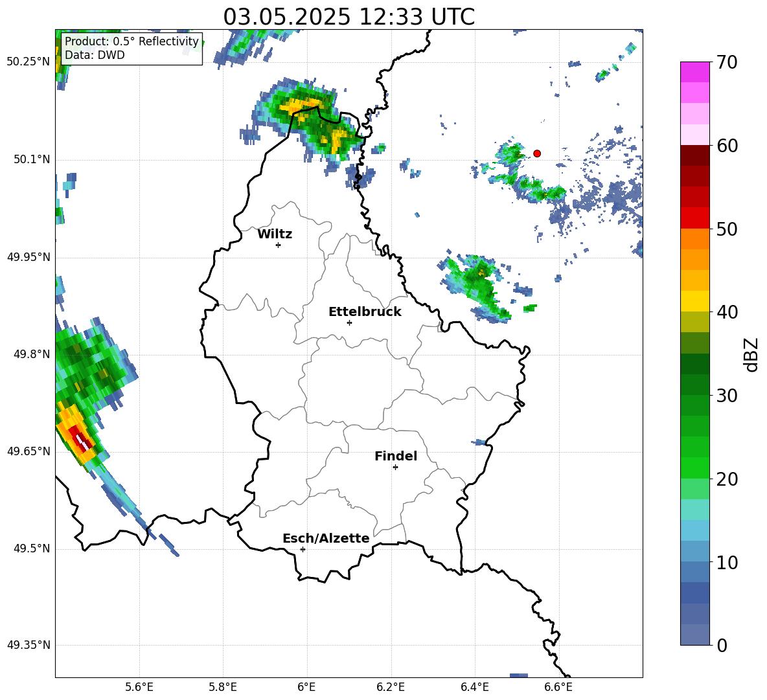This screenshot has width=767, height=700.
Task: Click the 5.6°E longitude label
Action: (x=139, y=687)
